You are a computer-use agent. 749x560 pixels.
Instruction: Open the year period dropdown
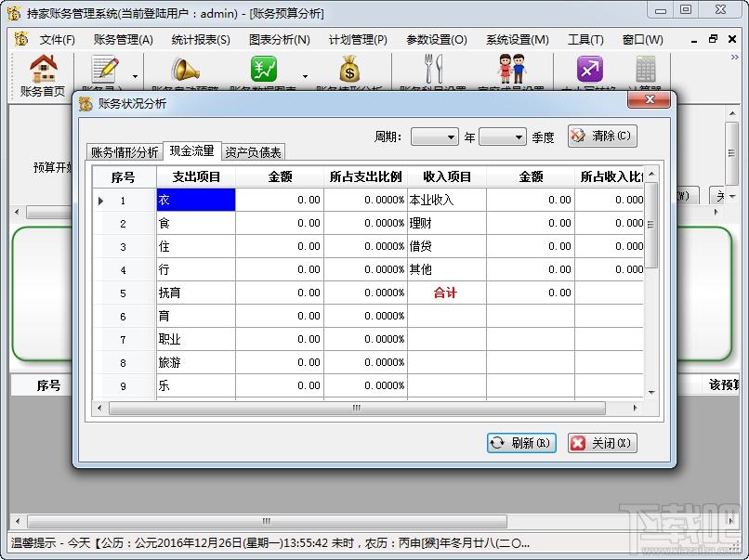(435, 137)
